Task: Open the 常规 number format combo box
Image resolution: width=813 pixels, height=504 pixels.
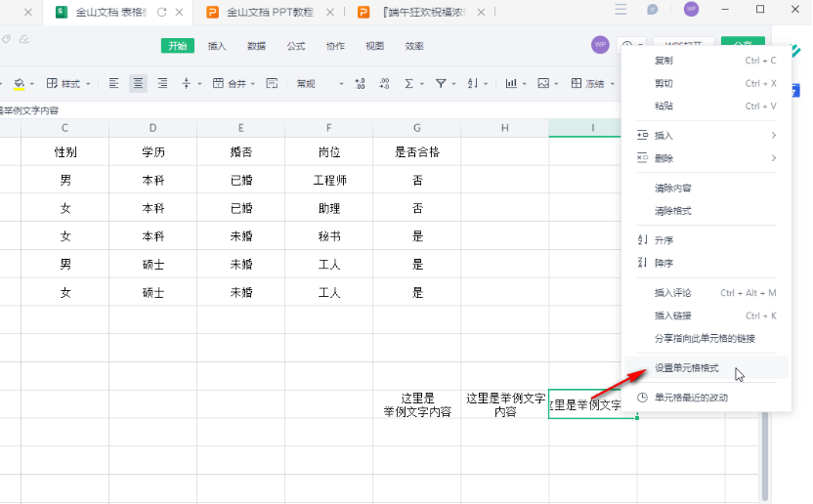Action: [320, 83]
